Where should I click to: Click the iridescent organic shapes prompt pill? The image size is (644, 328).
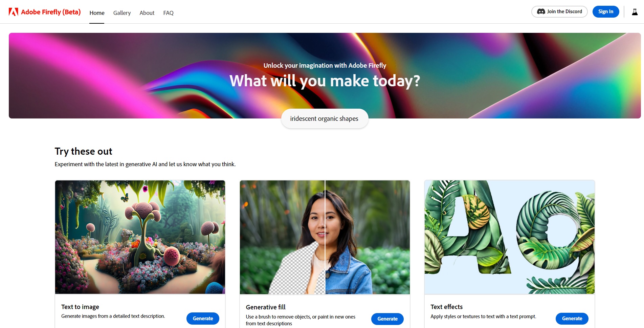pos(325,118)
